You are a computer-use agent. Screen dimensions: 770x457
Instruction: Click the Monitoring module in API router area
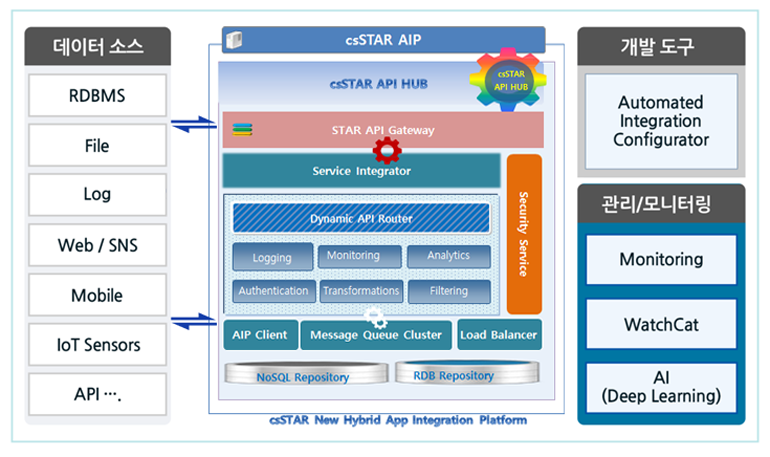point(359,256)
